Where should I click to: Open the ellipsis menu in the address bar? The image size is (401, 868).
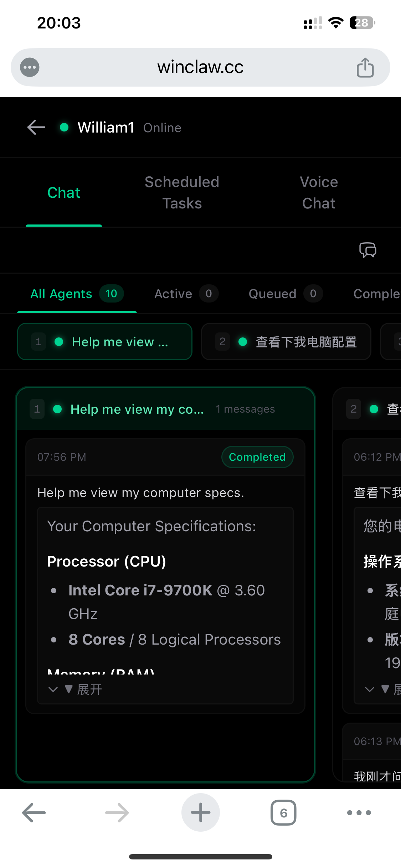point(29,67)
